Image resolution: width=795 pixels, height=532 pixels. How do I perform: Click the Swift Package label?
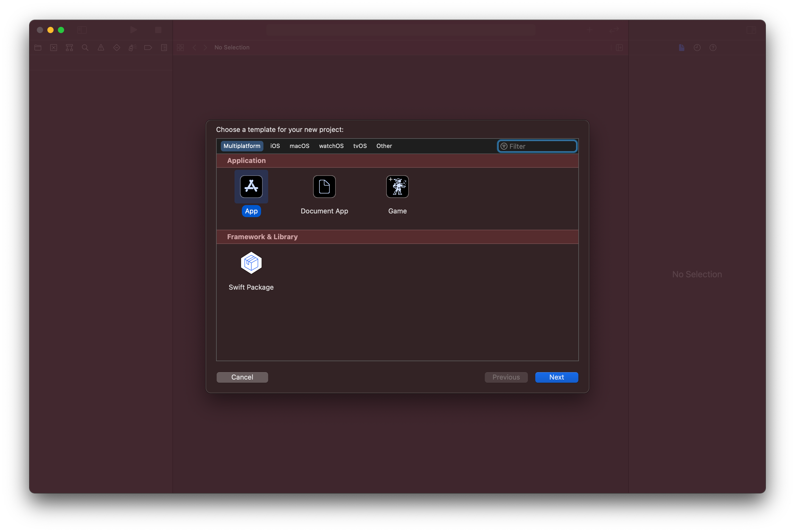click(251, 287)
